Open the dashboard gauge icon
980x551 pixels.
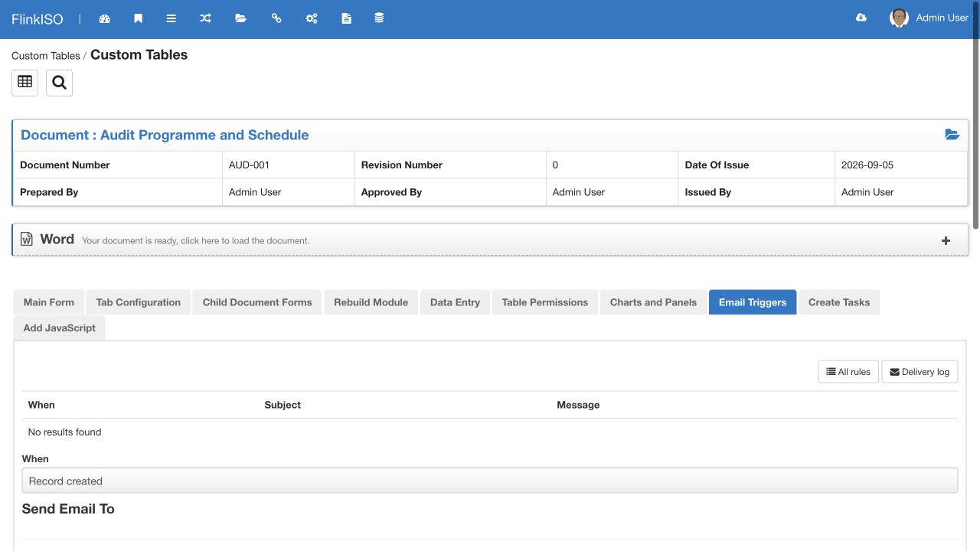point(105,18)
